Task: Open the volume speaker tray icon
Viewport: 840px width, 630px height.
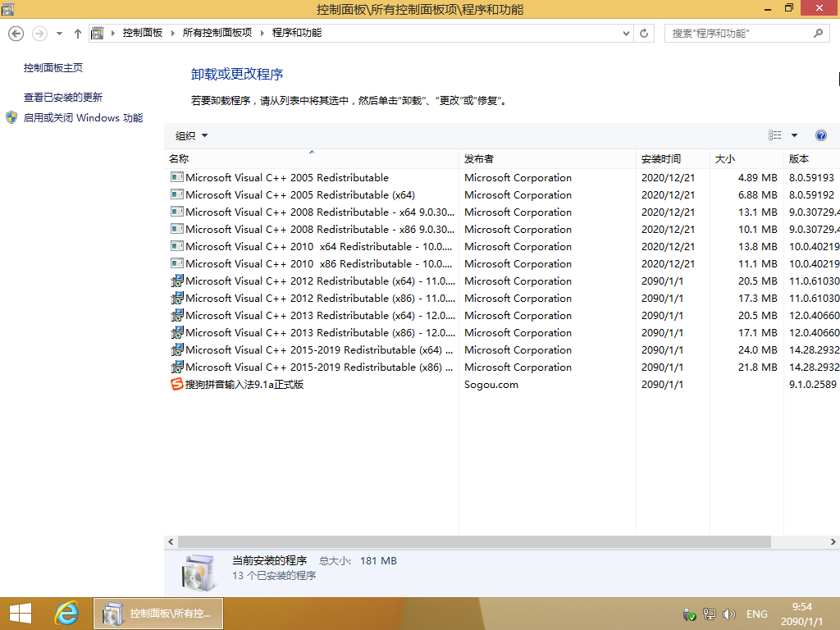Action: click(728, 614)
